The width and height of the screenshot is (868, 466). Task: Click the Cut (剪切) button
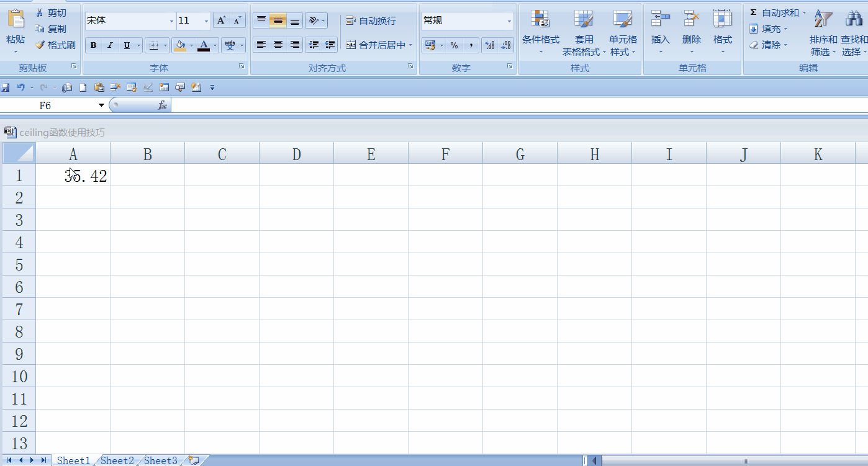click(50, 12)
